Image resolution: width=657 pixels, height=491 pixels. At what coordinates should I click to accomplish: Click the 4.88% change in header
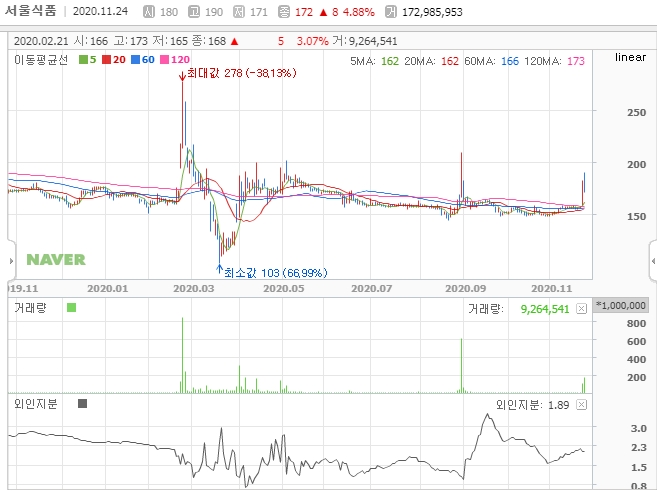[x=359, y=12]
